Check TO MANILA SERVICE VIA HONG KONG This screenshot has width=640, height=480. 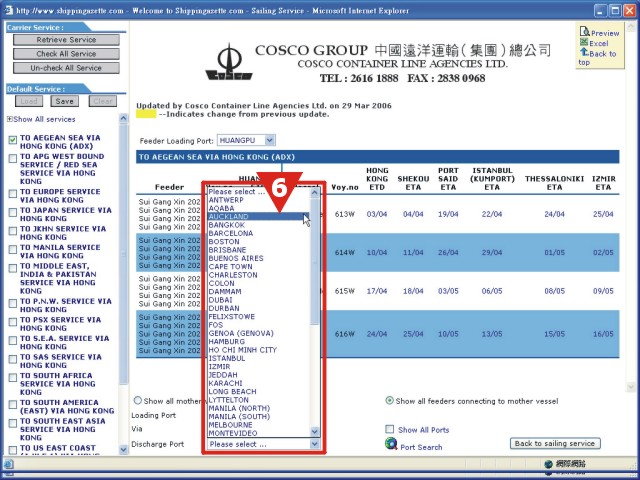tap(13, 249)
